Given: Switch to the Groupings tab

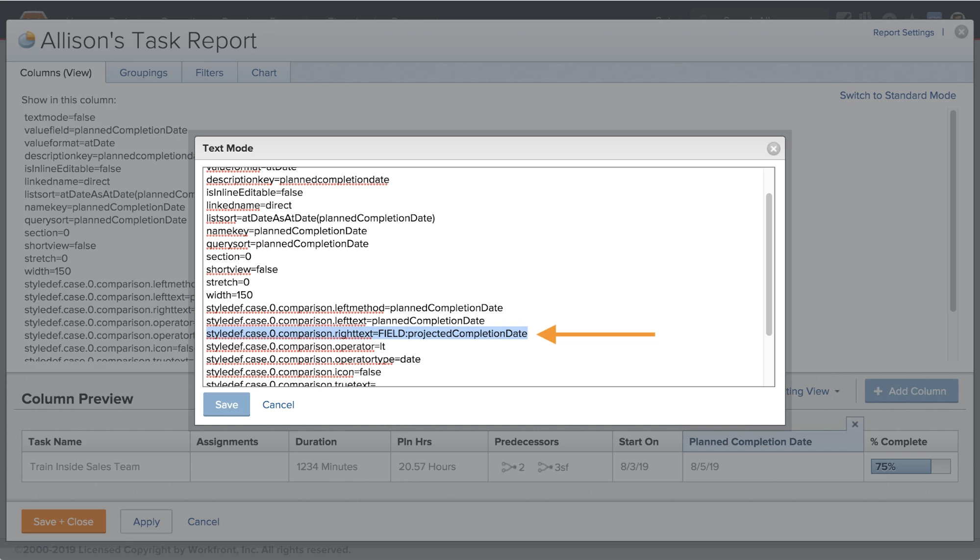Looking at the screenshot, I should click(143, 73).
